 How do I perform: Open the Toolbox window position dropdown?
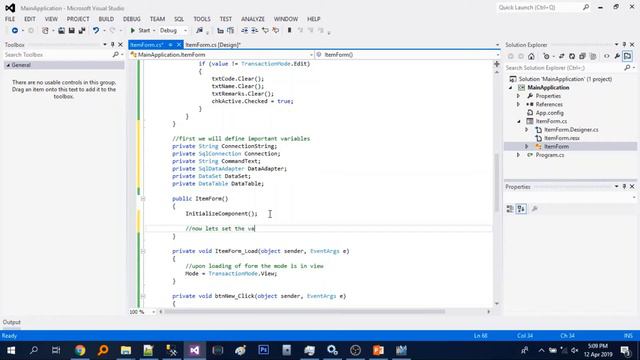coord(105,44)
